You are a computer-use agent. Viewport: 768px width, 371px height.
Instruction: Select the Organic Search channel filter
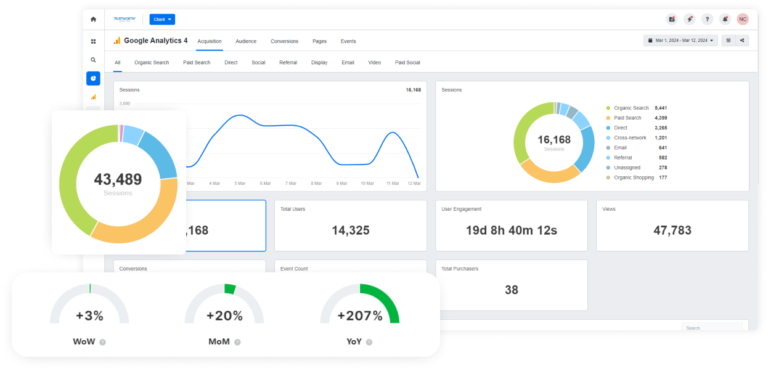click(152, 63)
